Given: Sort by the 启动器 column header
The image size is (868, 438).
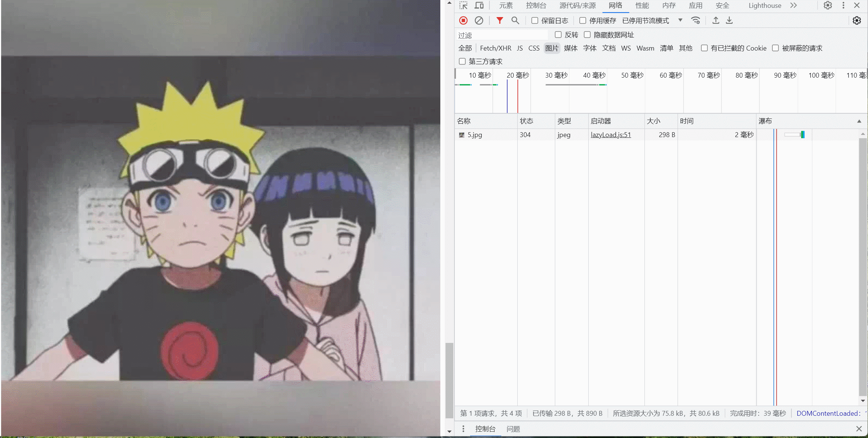Looking at the screenshot, I should click(616, 121).
